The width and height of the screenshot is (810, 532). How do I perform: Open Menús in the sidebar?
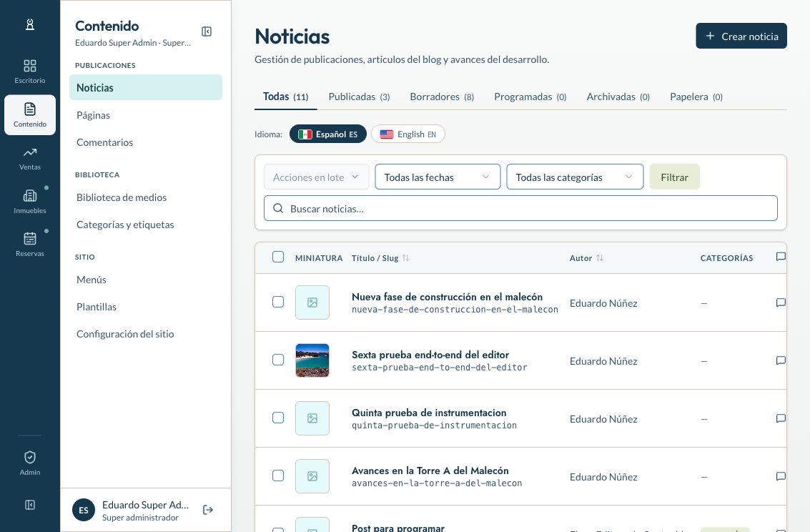coord(146,279)
